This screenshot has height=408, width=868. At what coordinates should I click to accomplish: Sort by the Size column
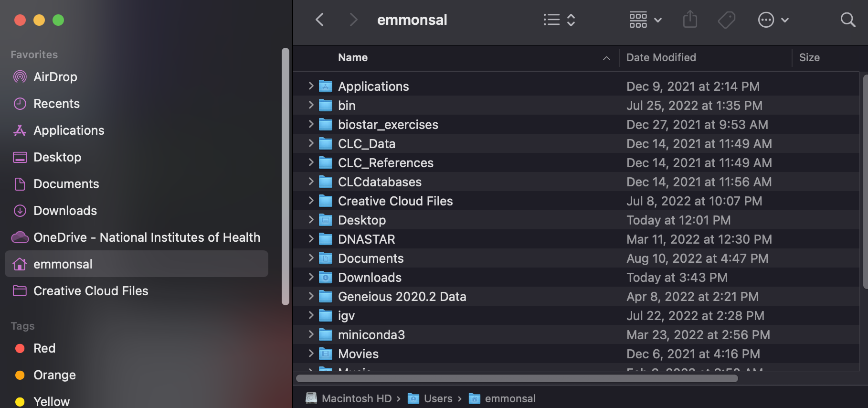point(809,57)
